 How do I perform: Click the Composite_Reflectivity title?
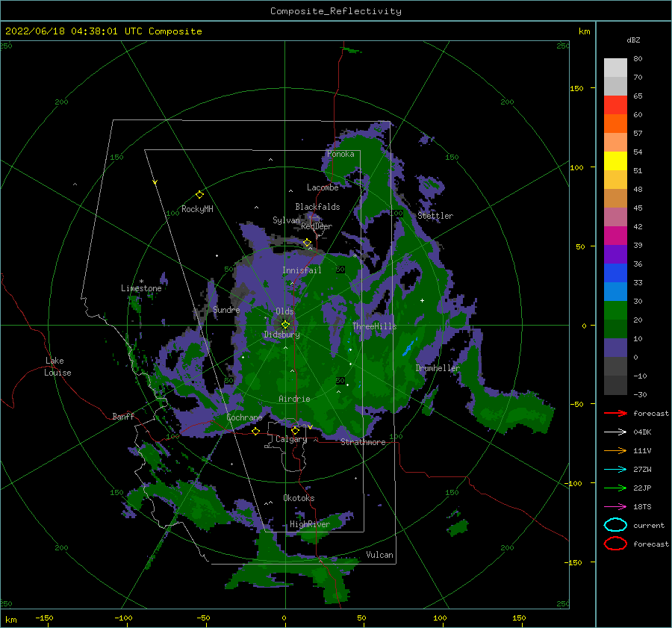tap(336, 11)
